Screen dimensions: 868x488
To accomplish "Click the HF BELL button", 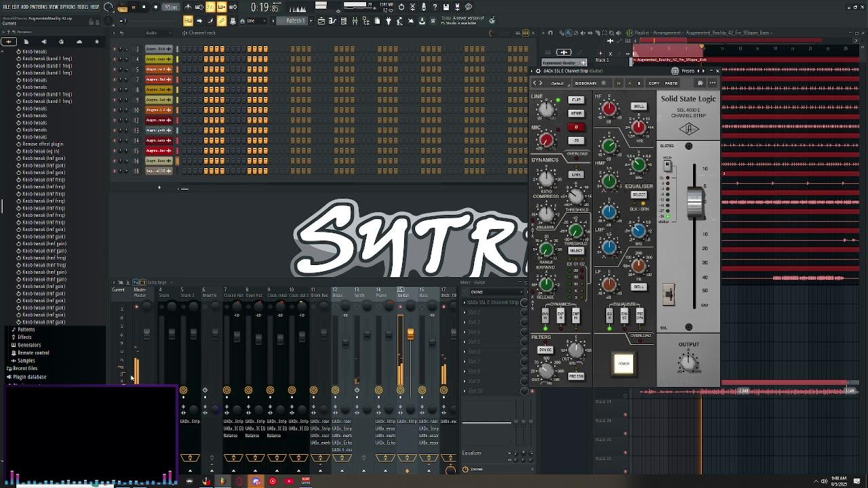I will [x=639, y=106].
